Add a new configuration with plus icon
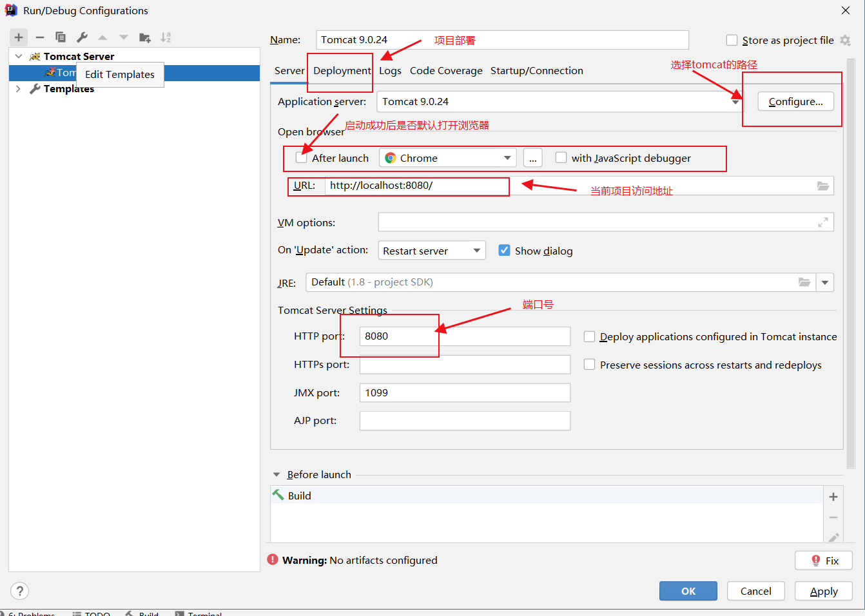 coord(19,37)
